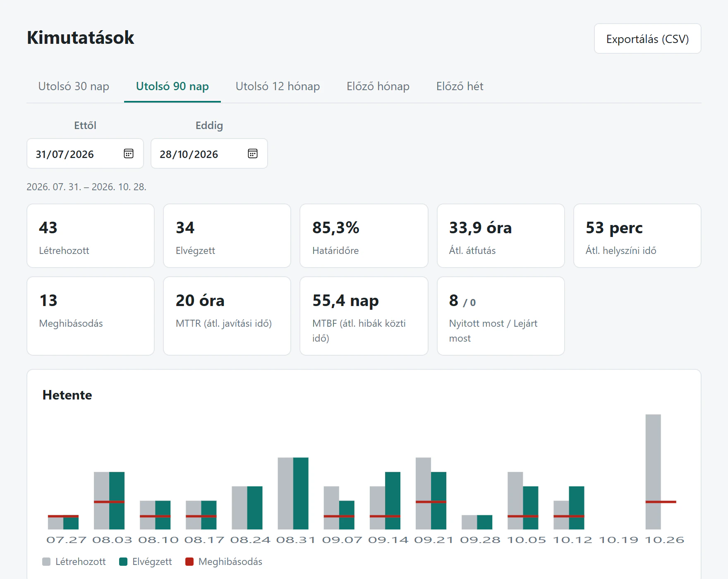The width and height of the screenshot is (728, 579).
Task: Click the 20 óra MTTR card
Action: pos(227,316)
